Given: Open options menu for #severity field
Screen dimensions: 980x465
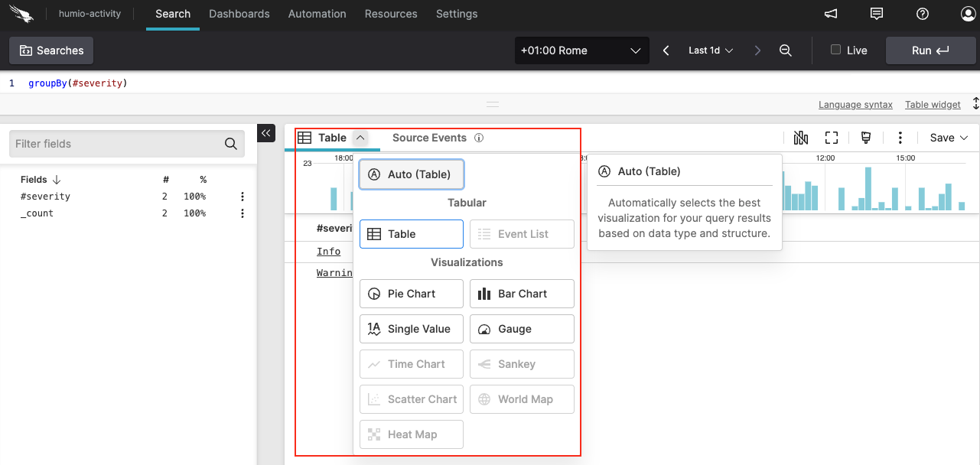Looking at the screenshot, I should coord(242,197).
